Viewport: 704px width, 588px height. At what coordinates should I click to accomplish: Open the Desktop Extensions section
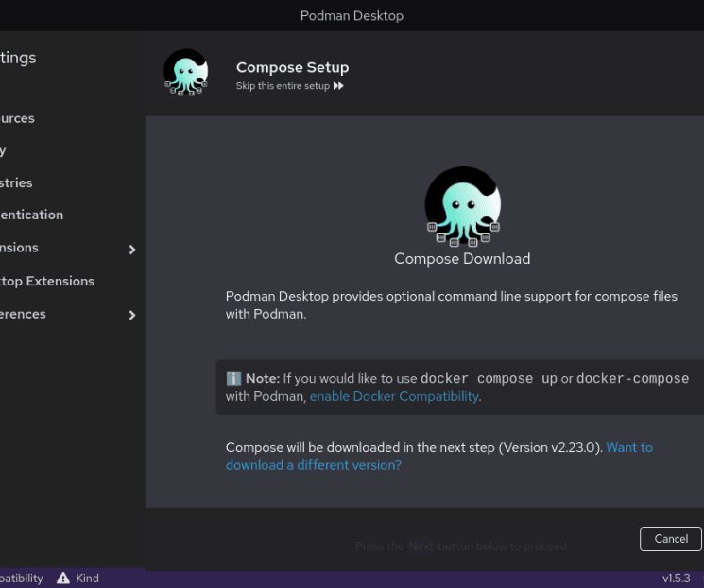tap(47, 281)
